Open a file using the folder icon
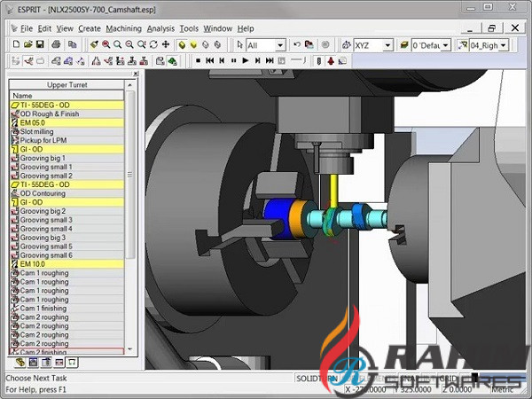532x399 pixels. point(27,44)
